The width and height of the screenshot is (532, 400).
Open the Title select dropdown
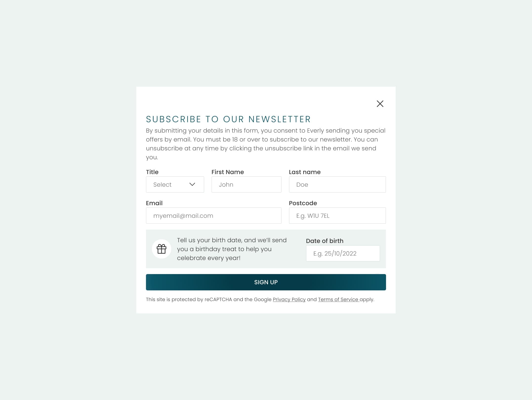point(175,184)
